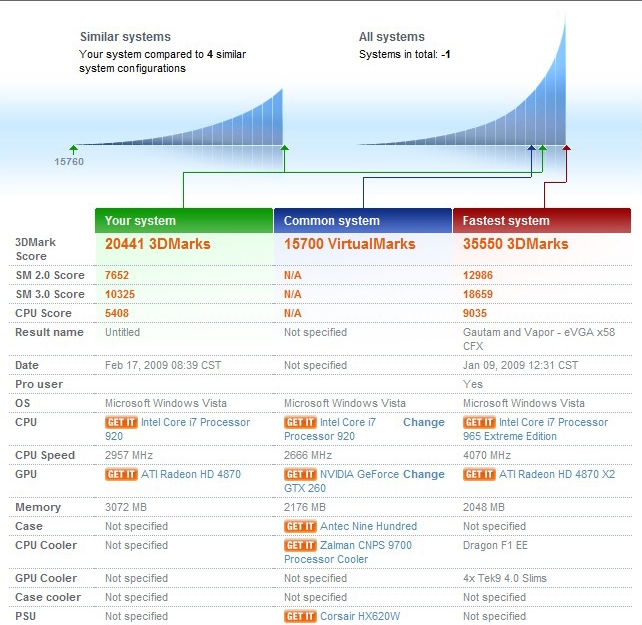This screenshot has width=642, height=625.
Task: Click date Feb 17, 2009 08:39 CST
Action: click(x=163, y=365)
